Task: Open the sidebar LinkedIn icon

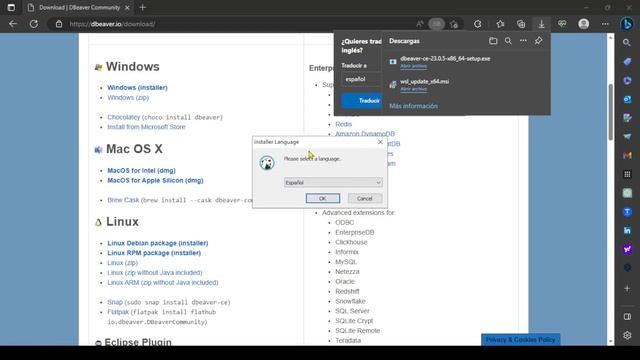Action: click(627, 231)
